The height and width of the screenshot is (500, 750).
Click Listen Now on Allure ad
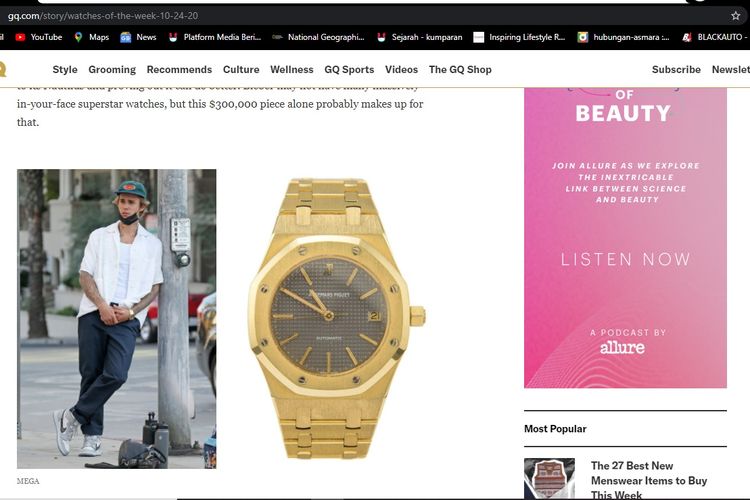[626, 259]
